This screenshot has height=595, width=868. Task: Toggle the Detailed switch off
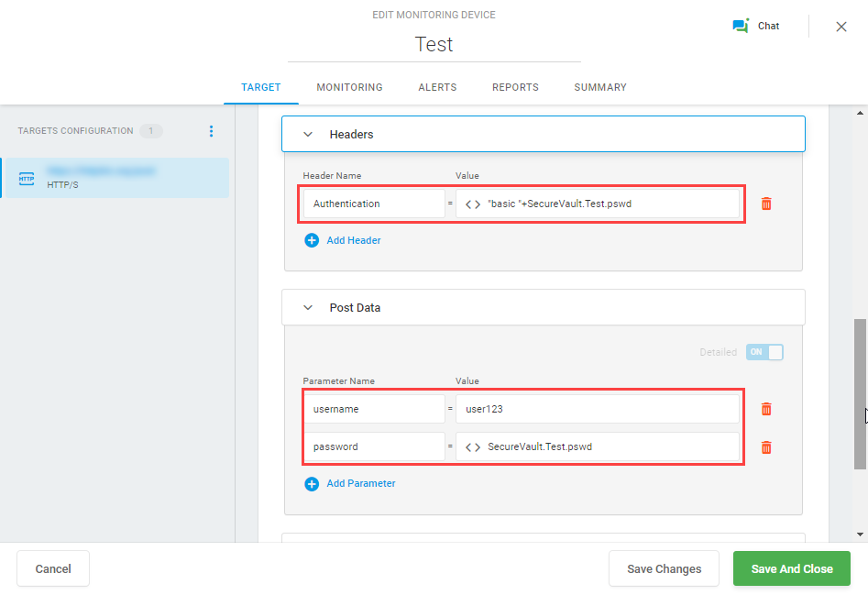point(764,352)
